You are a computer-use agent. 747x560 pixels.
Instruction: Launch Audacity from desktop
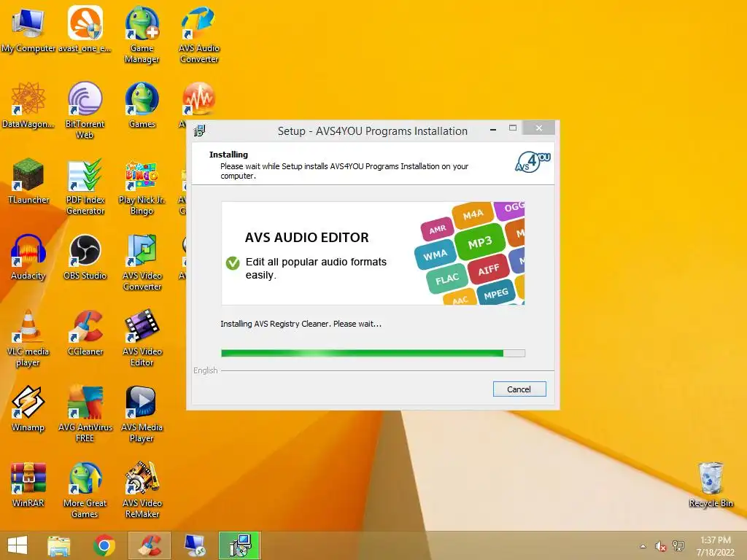coord(28,257)
